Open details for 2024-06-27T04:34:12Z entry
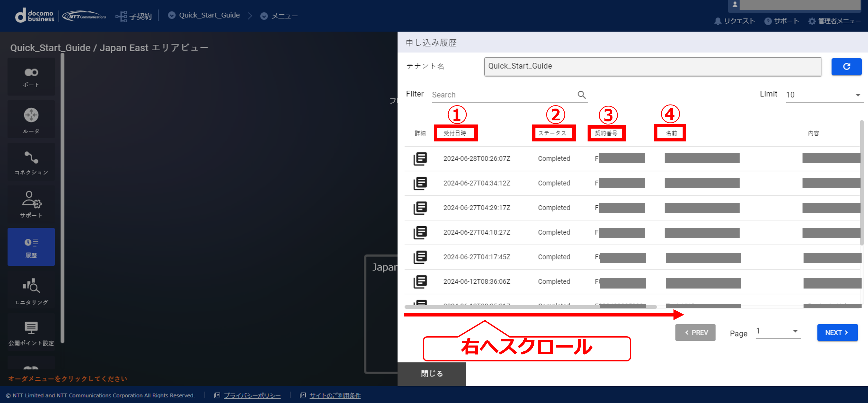The image size is (868, 403). 420,183
